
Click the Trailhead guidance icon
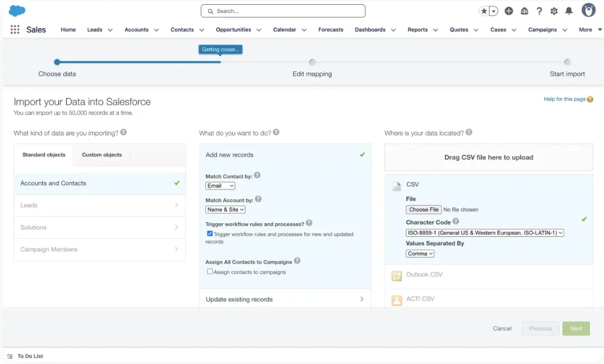[x=524, y=11]
